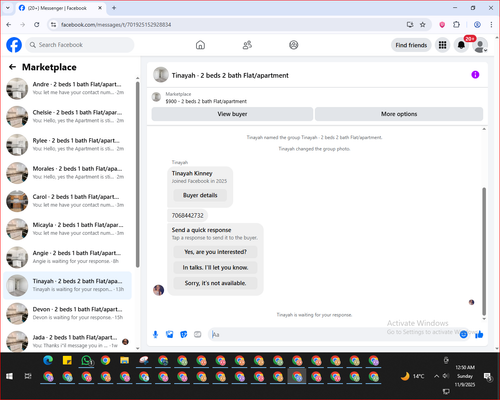Click Tinayah's avatar beside the chat messages
The image size is (500, 400).
click(x=158, y=290)
